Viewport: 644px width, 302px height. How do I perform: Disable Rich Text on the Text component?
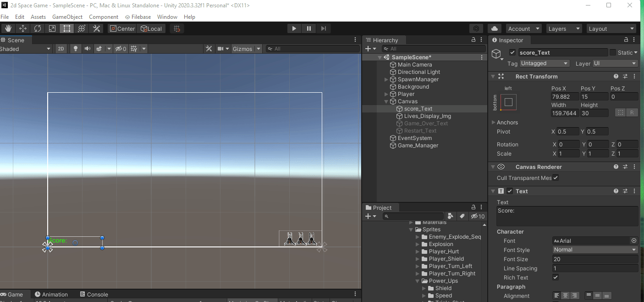pyautogui.click(x=555, y=277)
